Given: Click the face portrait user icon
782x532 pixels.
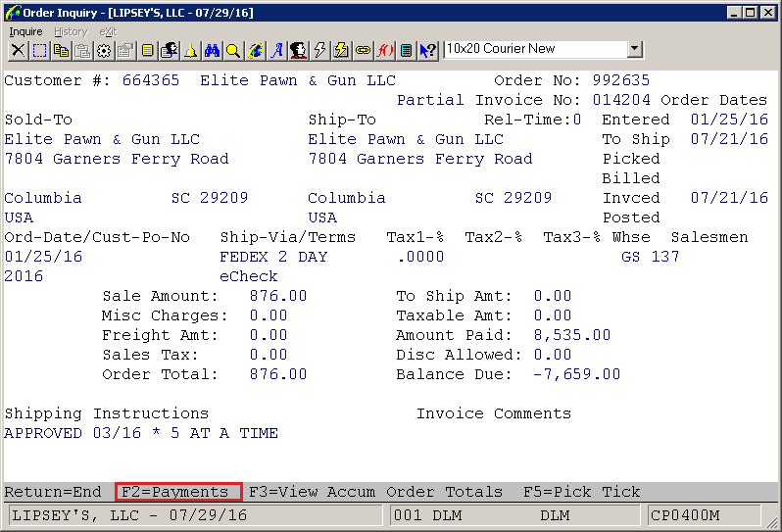Looking at the screenshot, I should (298, 50).
